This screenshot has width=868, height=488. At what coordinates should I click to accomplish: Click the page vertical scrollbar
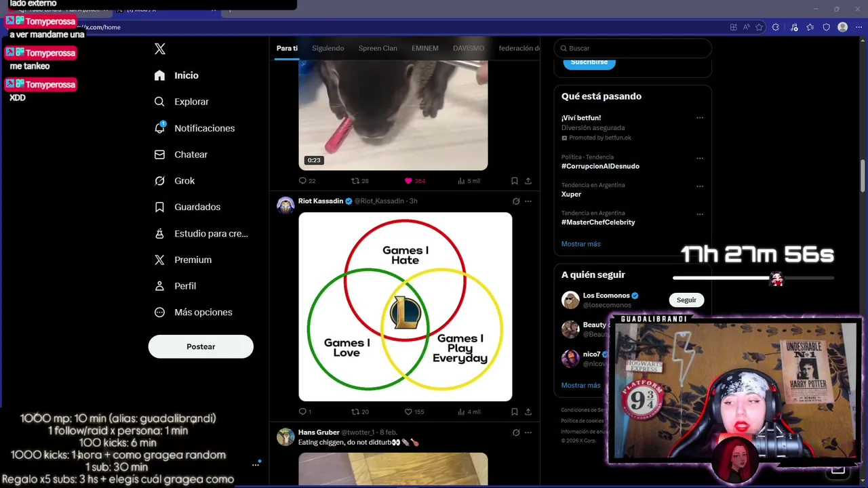click(x=863, y=176)
